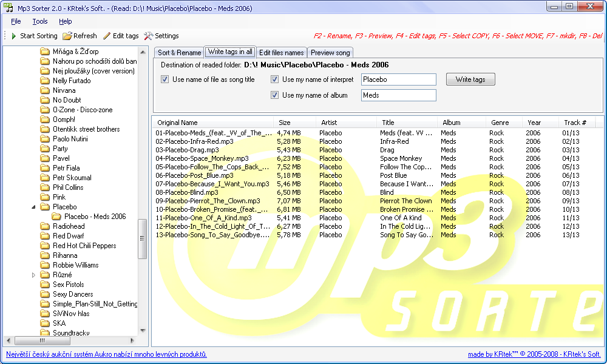Click the Mp3 Sorter title bar icon
607x364 pixels.
click(x=8, y=8)
